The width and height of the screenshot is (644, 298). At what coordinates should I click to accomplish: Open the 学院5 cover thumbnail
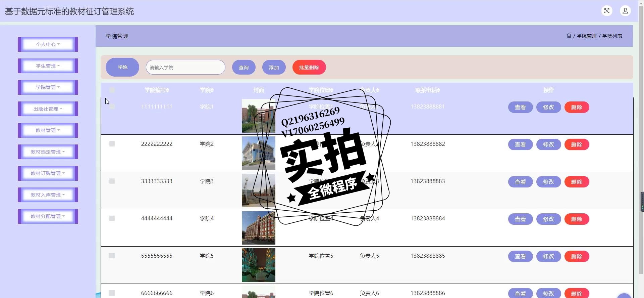pyautogui.click(x=259, y=265)
